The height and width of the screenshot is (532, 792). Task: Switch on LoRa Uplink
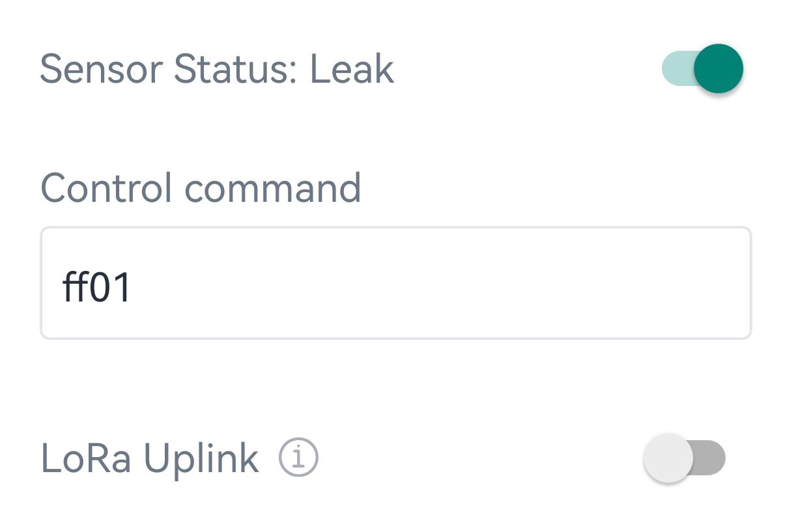point(684,458)
